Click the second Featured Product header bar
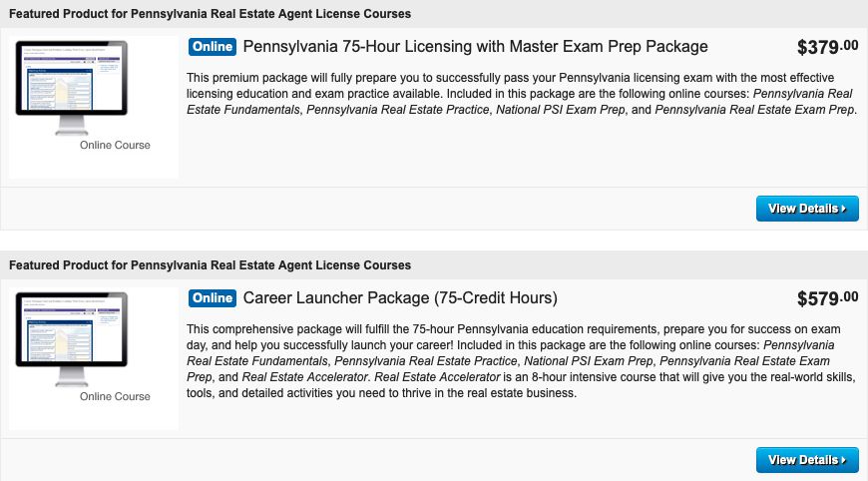868x481 pixels. click(434, 265)
